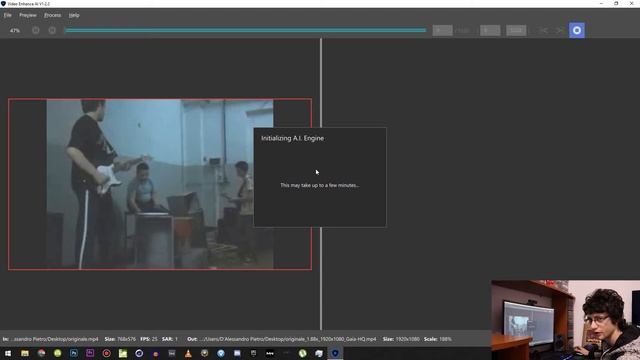Open File Explorer from the taskbar
The height and width of the screenshot is (360, 640).
(25, 353)
